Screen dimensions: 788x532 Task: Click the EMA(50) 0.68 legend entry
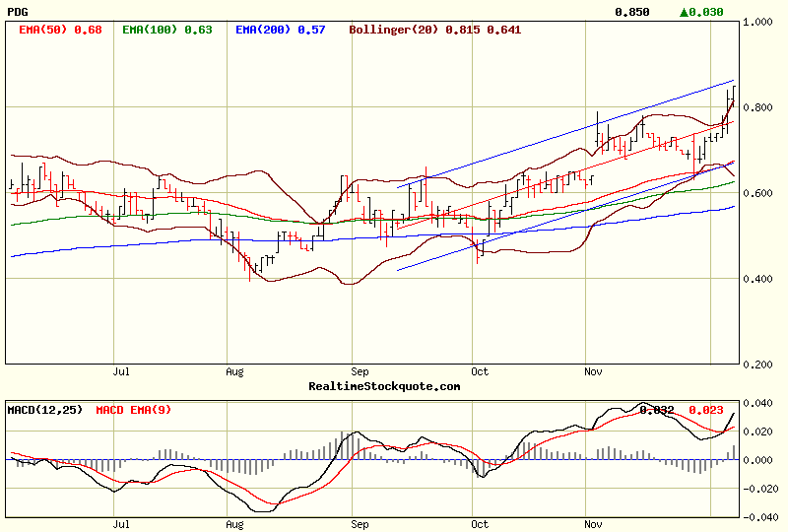(60, 30)
